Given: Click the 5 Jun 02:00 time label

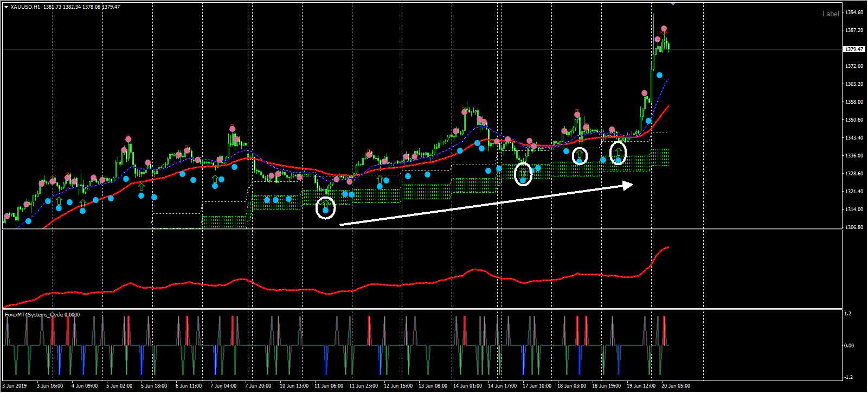Looking at the screenshot, I should point(119,386).
